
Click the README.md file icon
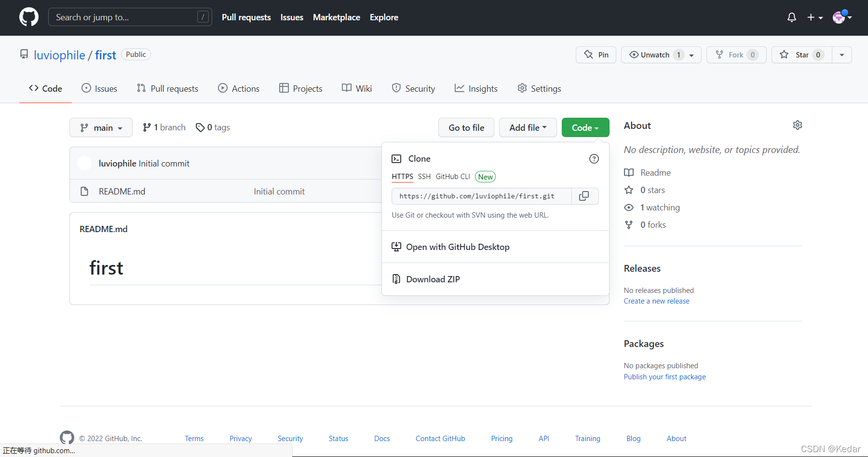coord(84,192)
